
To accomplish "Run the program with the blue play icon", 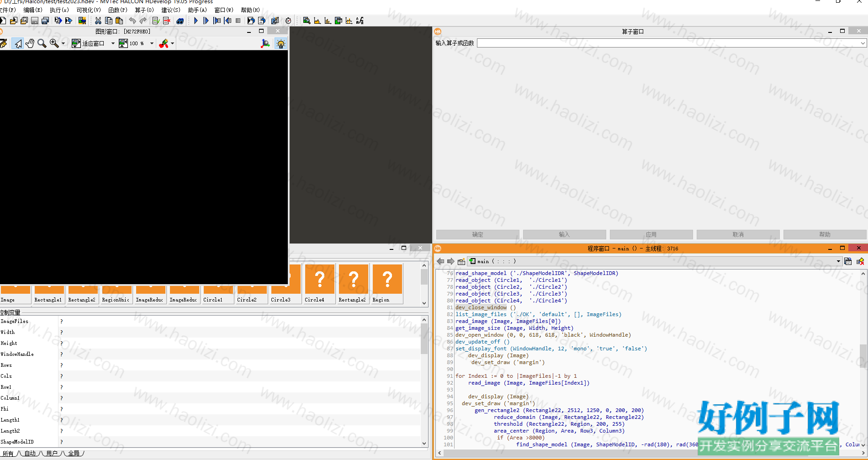I will 196,21.
